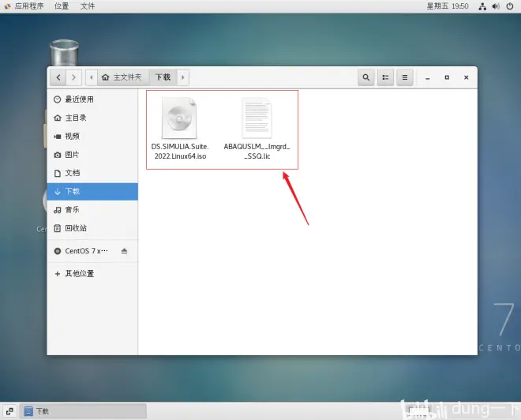Open the 位置 menu in top bar
The height and width of the screenshot is (420, 521).
62,6
